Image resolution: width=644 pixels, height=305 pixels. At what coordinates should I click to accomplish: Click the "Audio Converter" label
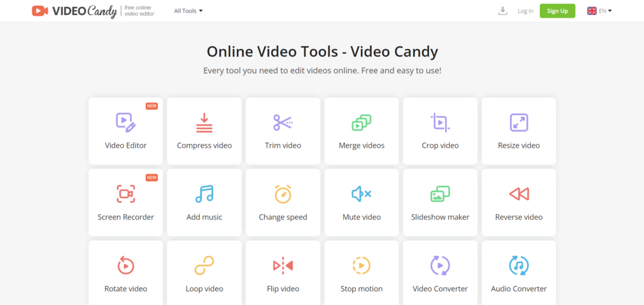point(519,289)
